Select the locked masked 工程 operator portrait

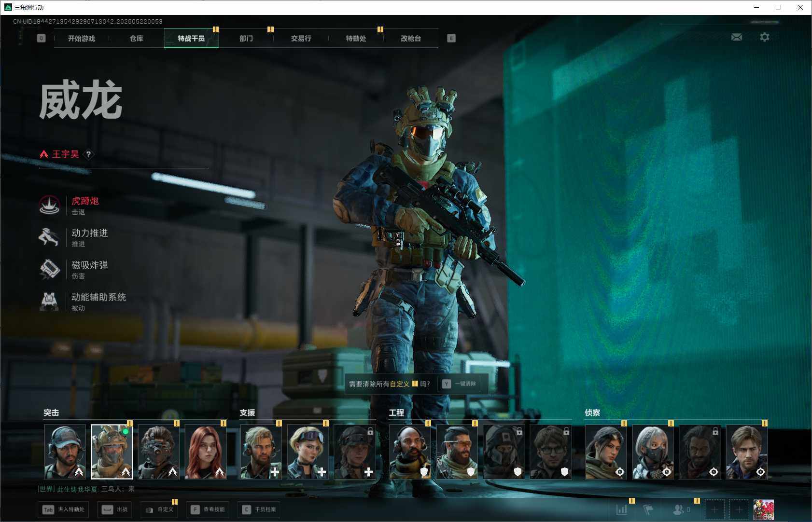[504, 452]
